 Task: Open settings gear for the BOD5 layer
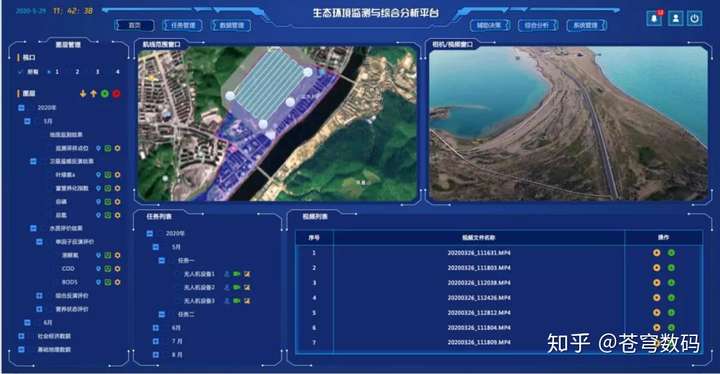pyautogui.click(x=118, y=282)
